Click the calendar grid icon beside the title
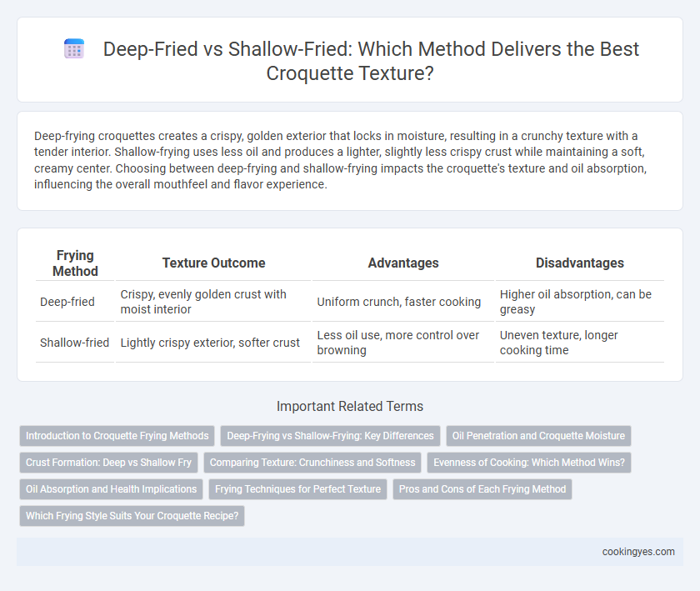This screenshot has height=591, width=700. 74,48
